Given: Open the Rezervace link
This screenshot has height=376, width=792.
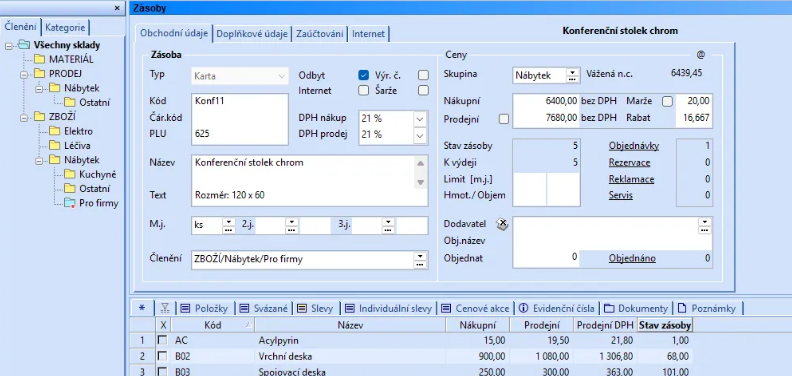Looking at the screenshot, I should click(x=629, y=163).
